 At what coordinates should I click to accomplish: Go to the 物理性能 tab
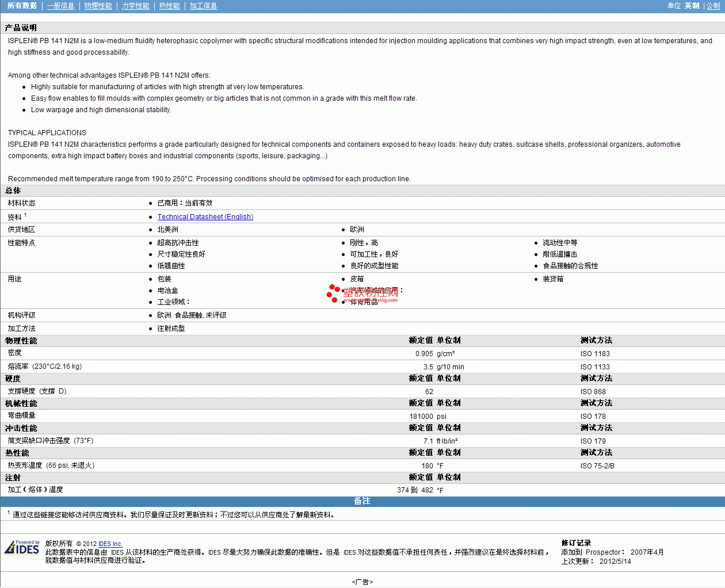(98, 6)
